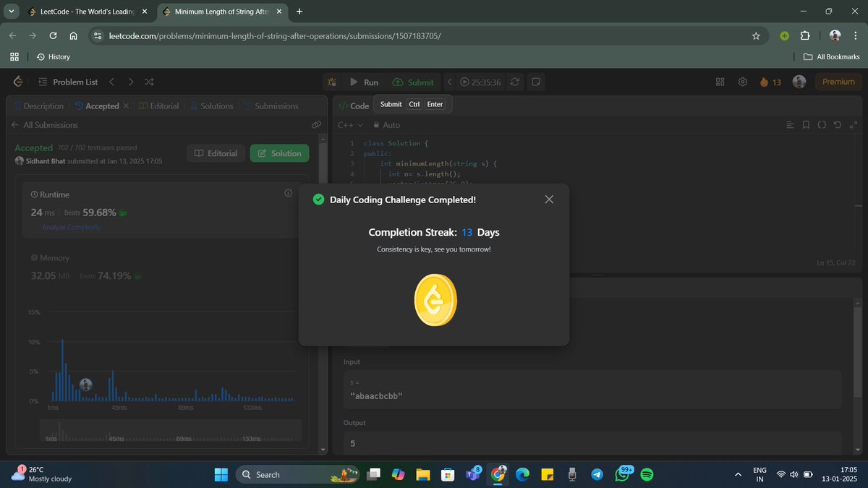Image resolution: width=868 pixels, height=488 pixels.
Task: Open the Windows Start menu
Action: [x=221, y=474]
